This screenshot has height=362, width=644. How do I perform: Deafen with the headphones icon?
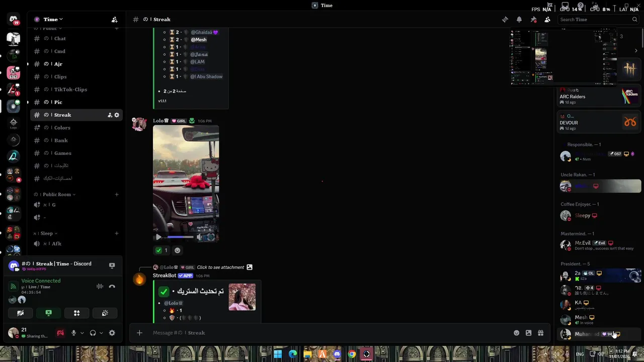(x=93, y=333)
